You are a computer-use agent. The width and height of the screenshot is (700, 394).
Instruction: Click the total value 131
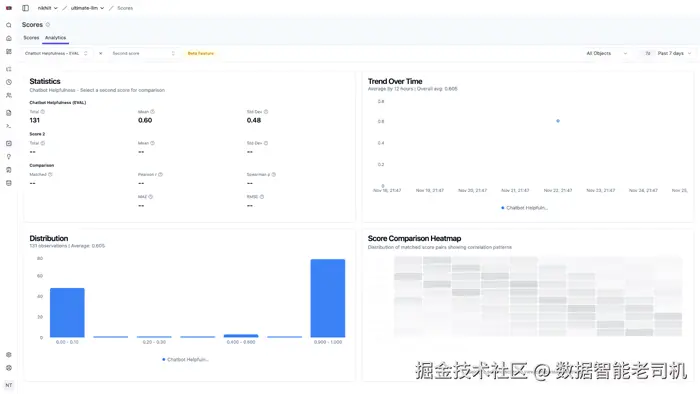35,120
